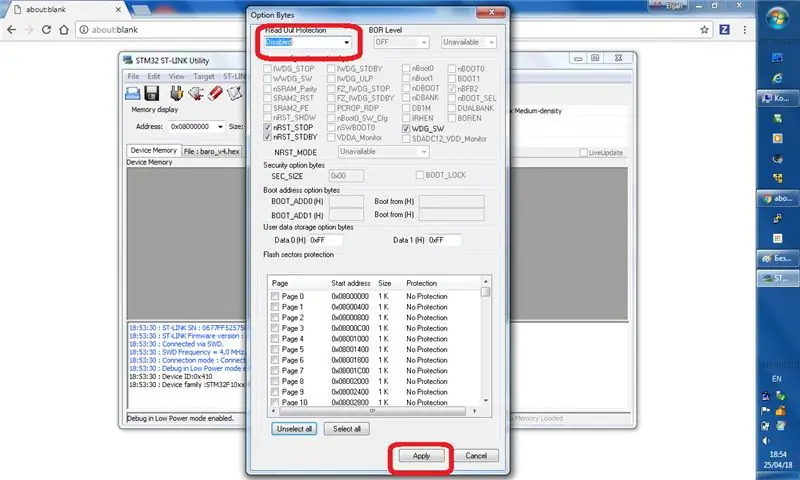The image size is (800, 480).
Task: Bookmark page with the star icon
Action: (705, 30)
